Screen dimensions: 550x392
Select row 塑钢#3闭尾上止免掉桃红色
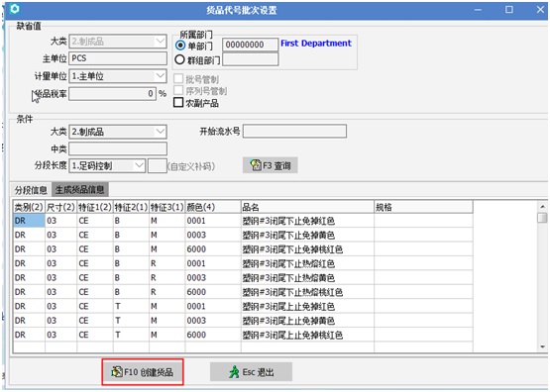(243, 335)
